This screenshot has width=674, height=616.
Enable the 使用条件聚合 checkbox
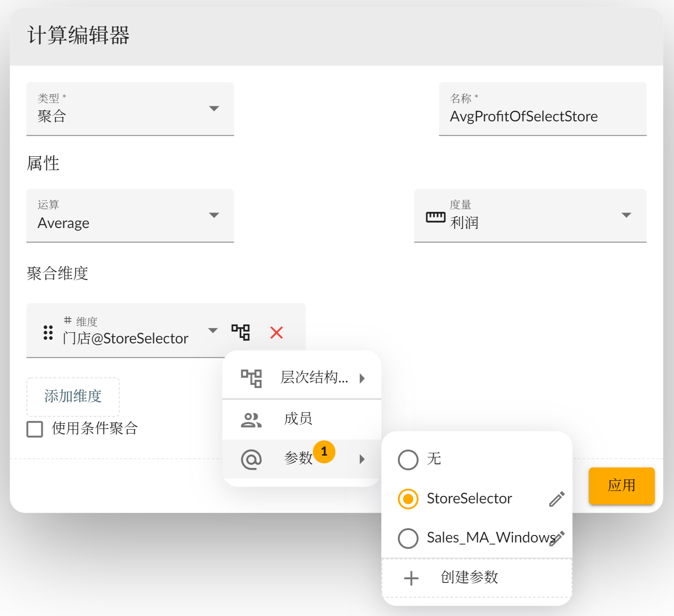click(x=35, y=429)
